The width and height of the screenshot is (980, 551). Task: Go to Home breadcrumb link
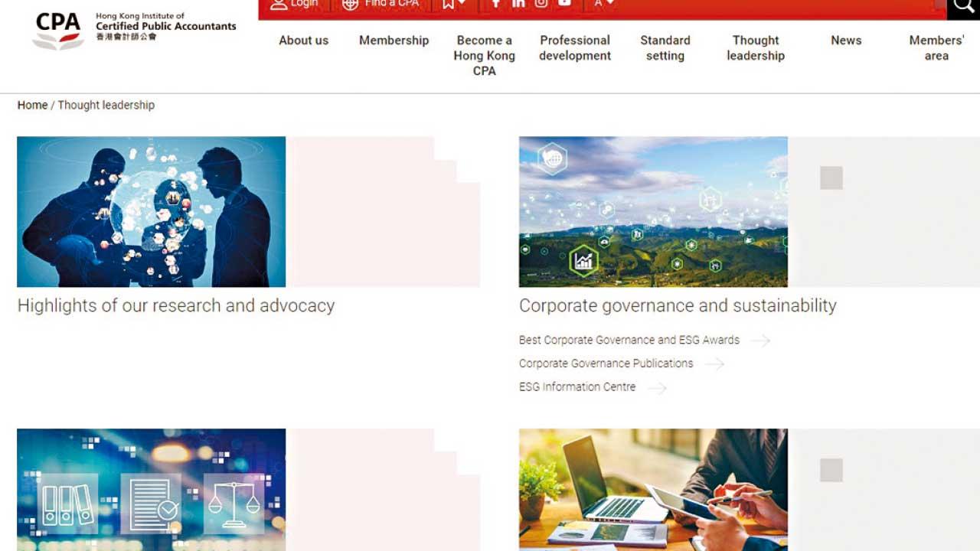(x=32, y=105)
